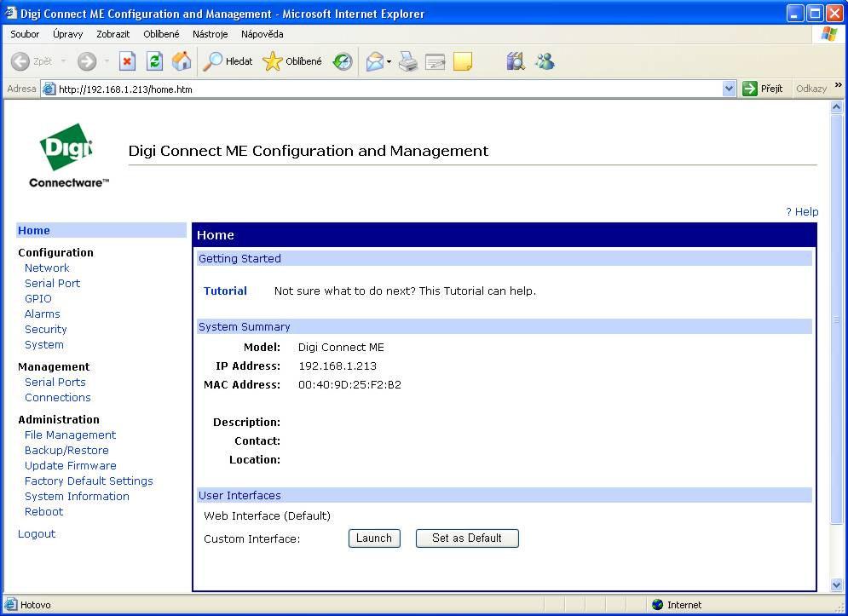Image resolution: width=848 pixels, height=616 pixels.
Task: Open Serial Ports under Management
Action: click(55, 382)
